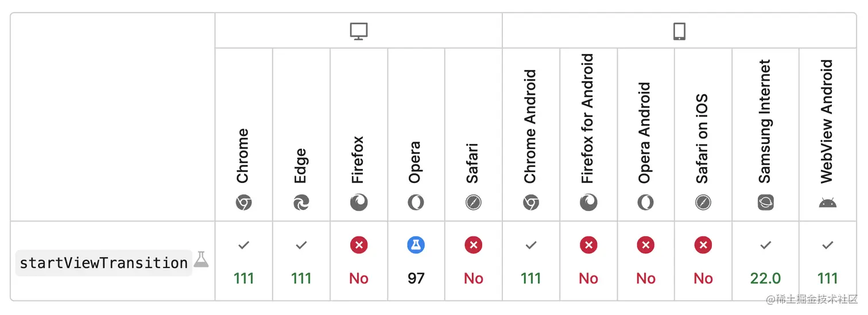868x315 pixels.
Task: Click the Edge browser logo icon
Action: (301, 203)
